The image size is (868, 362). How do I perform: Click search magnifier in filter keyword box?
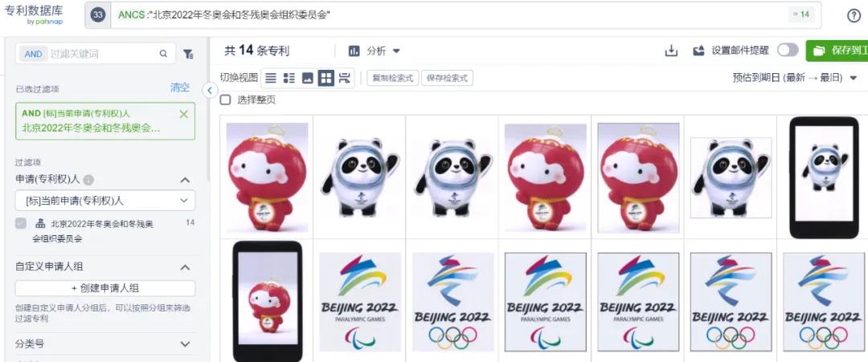163,54
